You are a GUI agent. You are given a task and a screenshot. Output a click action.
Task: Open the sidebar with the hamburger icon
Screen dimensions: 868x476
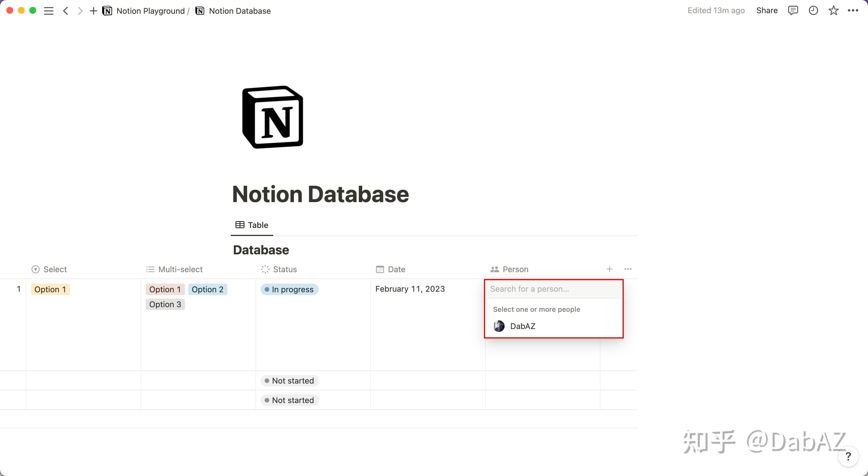(x=49, y=10)
